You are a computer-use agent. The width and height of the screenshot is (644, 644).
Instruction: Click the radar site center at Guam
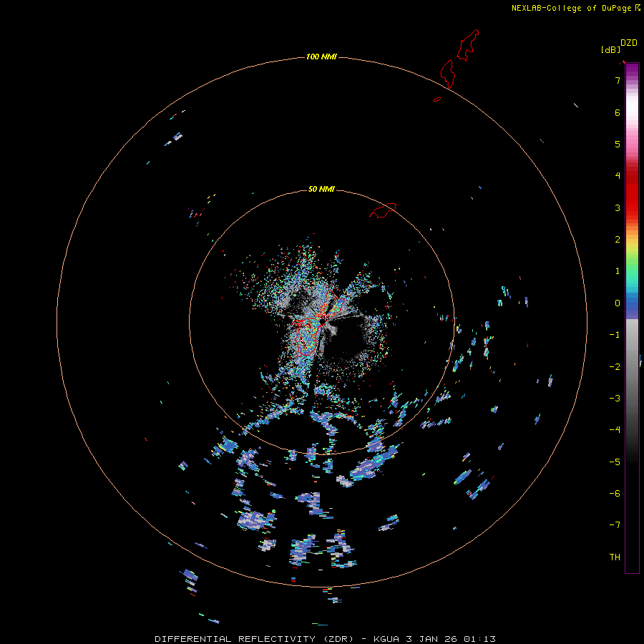(322, 321)
